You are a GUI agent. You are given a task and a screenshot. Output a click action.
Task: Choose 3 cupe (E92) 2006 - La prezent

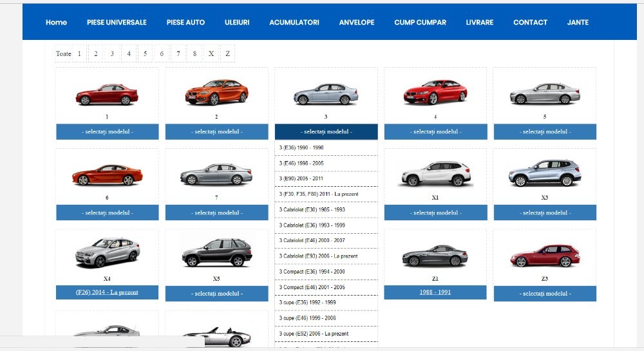326,334
